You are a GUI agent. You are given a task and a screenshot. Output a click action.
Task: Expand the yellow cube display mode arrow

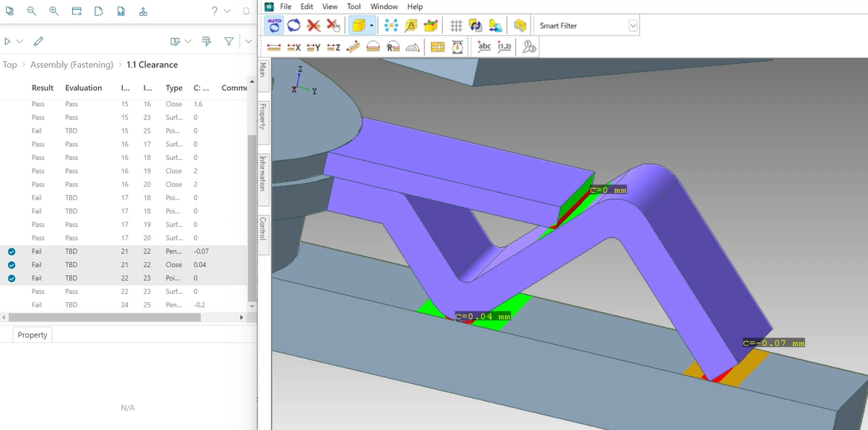tap(371, 25)
